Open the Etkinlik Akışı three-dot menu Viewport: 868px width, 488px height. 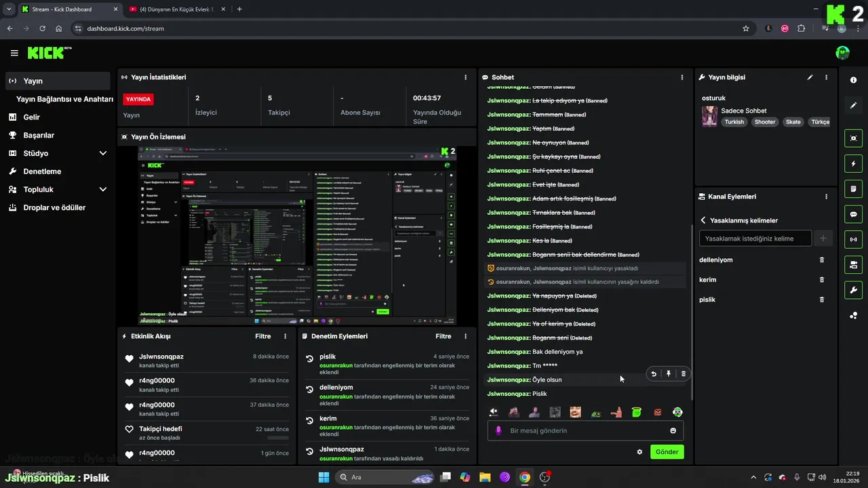tap(285, 336)
